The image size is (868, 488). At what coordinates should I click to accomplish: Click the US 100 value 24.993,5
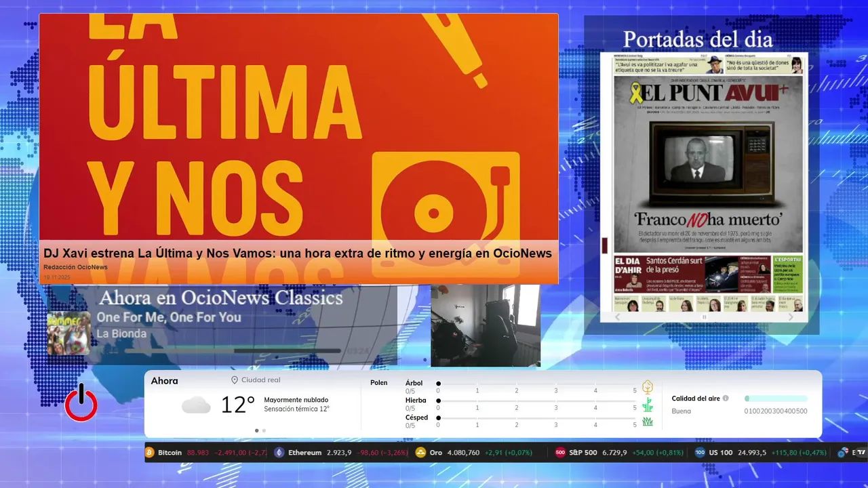click(751, 453)
